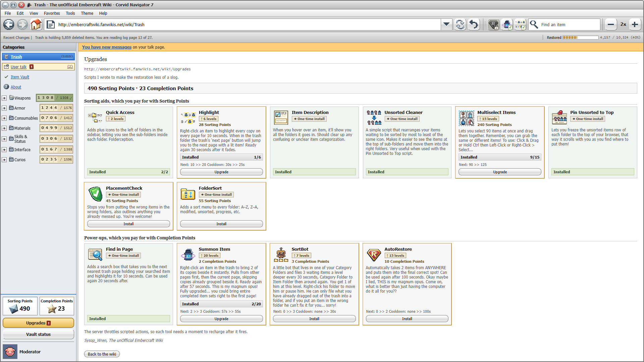Click the PlacementCheck shield icon
This screenshot has height=362, width=644.
[x=95, y=194]
